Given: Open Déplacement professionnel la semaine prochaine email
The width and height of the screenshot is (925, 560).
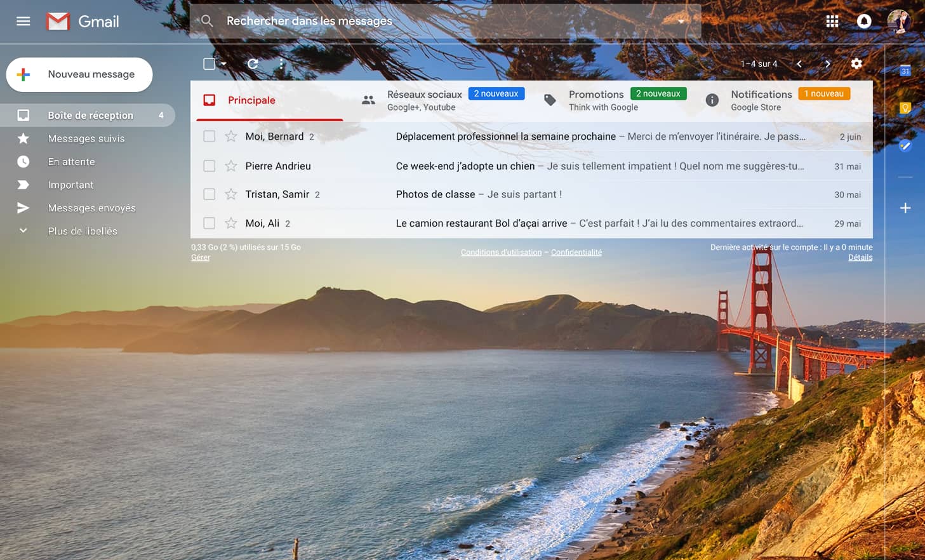Looking at the screenshot, I should [x=531, y=137].
